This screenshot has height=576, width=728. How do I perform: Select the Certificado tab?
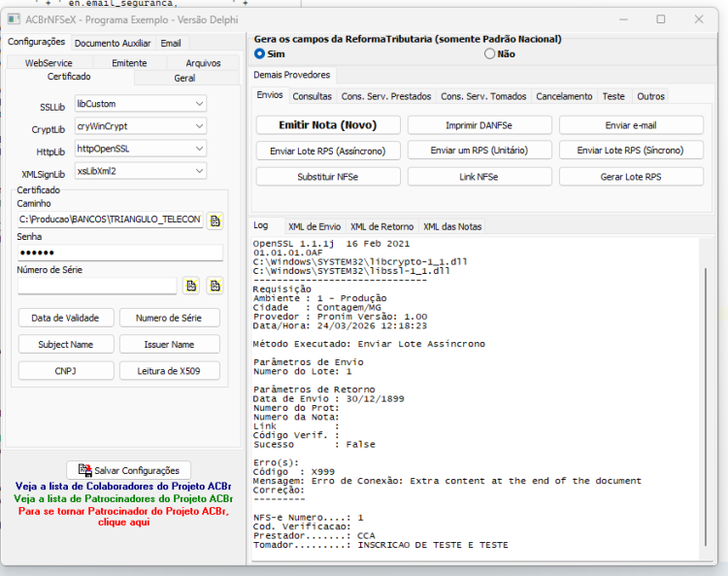(69, 77)
